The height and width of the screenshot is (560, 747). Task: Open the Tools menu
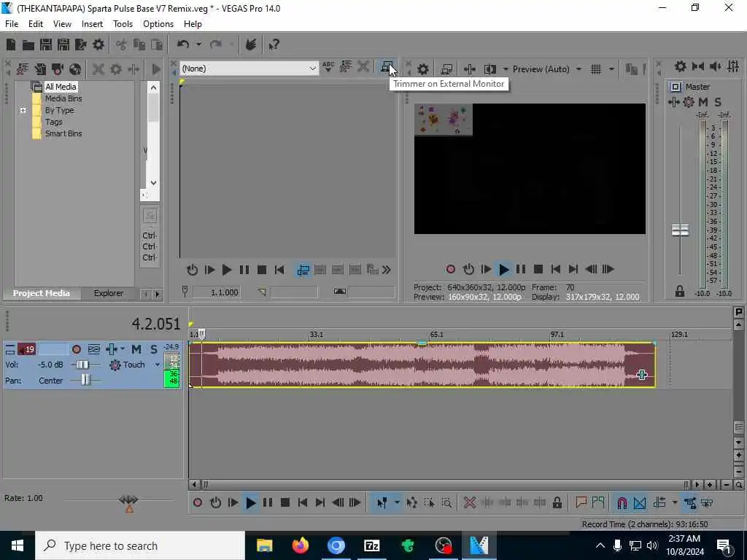(x=123, y=24)
